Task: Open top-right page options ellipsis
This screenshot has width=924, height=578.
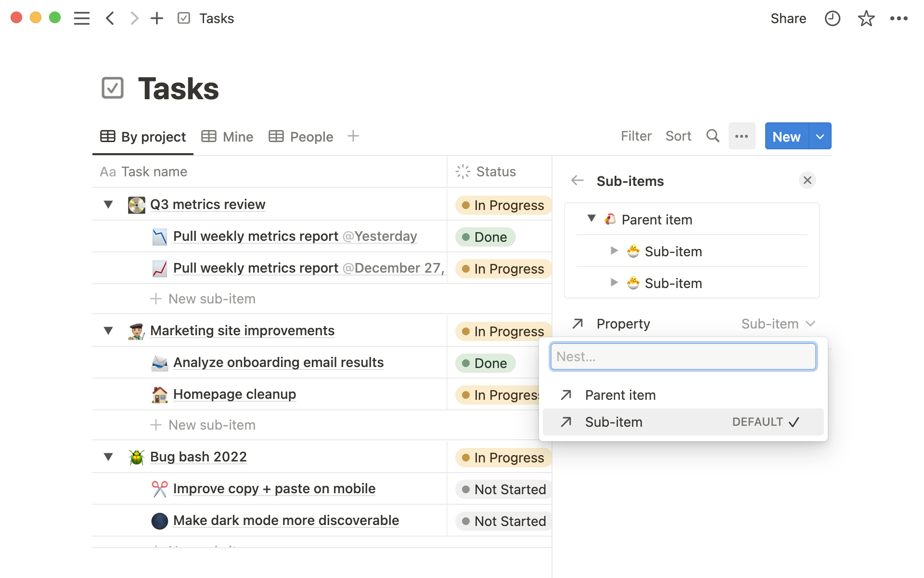Action: tap(898, 18)
